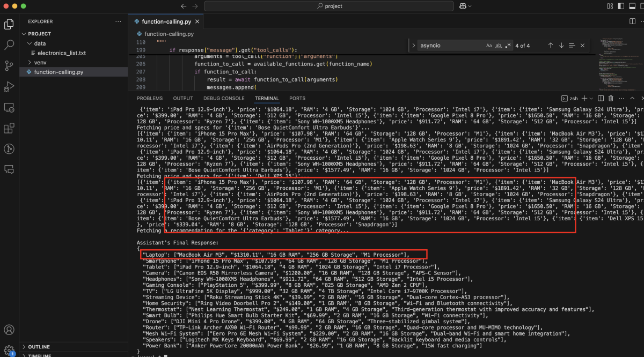
Task: Maximize the panel with the up chevron
Action: click(x=633, y=98)
